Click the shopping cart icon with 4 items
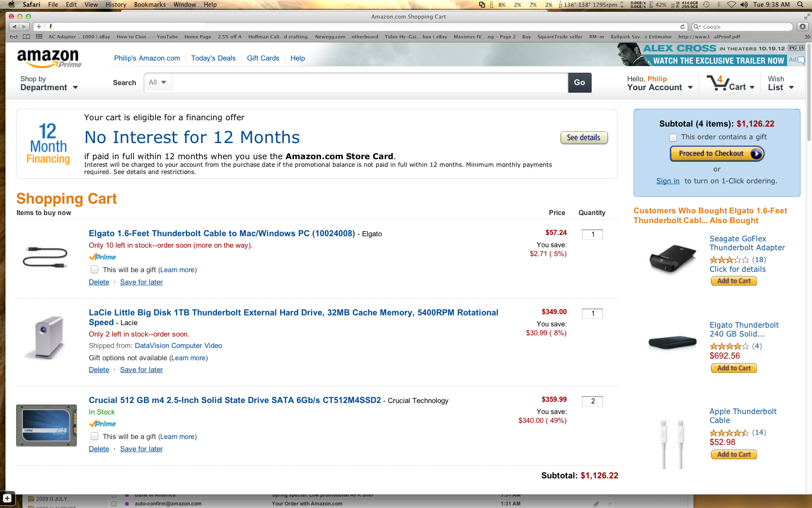 click(x=718, y=83)
